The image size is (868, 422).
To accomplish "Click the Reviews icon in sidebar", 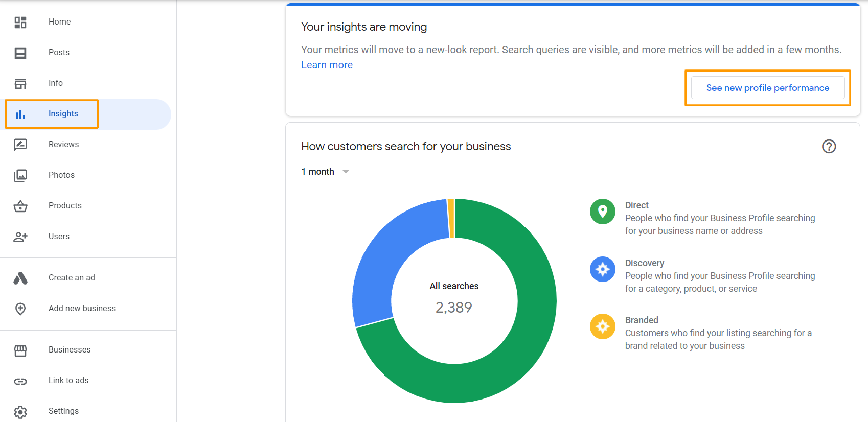I will pos(20,145).
